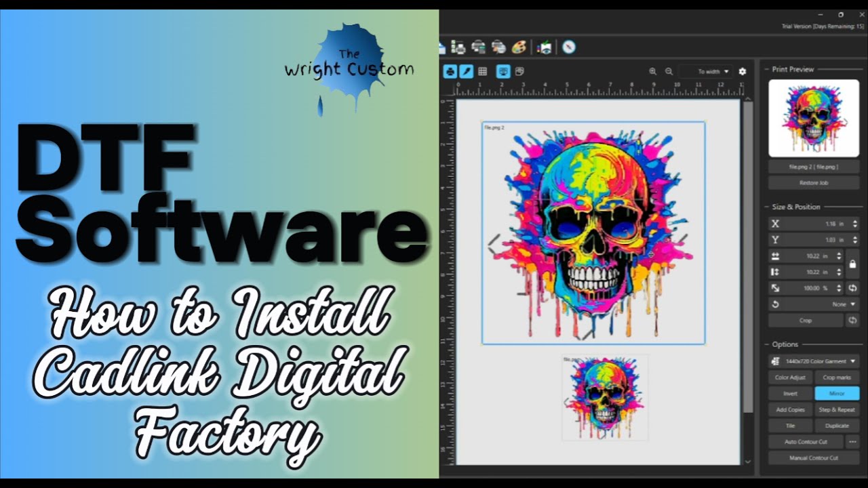Toggle the aspect ratio lock icon
Screen dimensions: 868x488
(852, 264)
